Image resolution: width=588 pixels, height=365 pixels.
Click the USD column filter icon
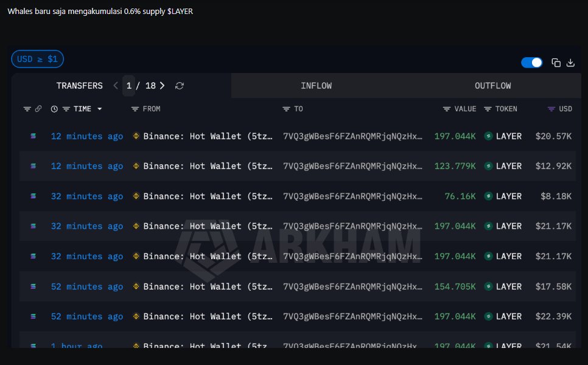[x=551, y=109]
